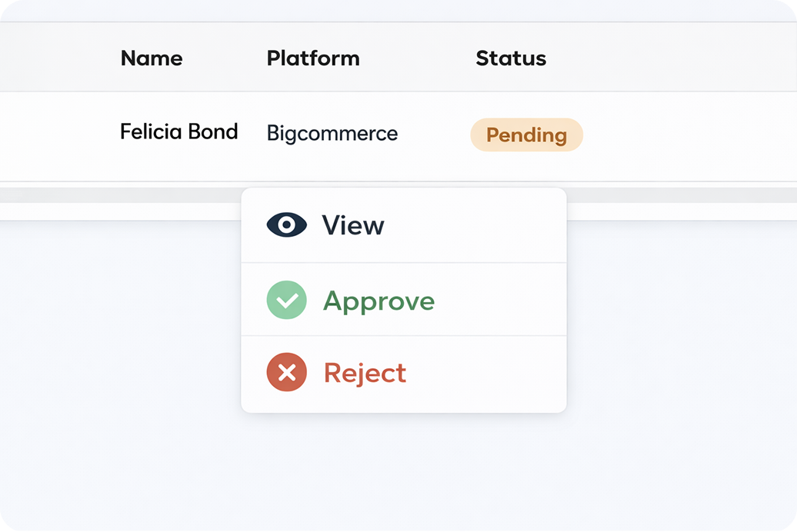Click the Felicia Bond table row
The width and height of the screenshot is (797, 532).
tap(178, 131)
